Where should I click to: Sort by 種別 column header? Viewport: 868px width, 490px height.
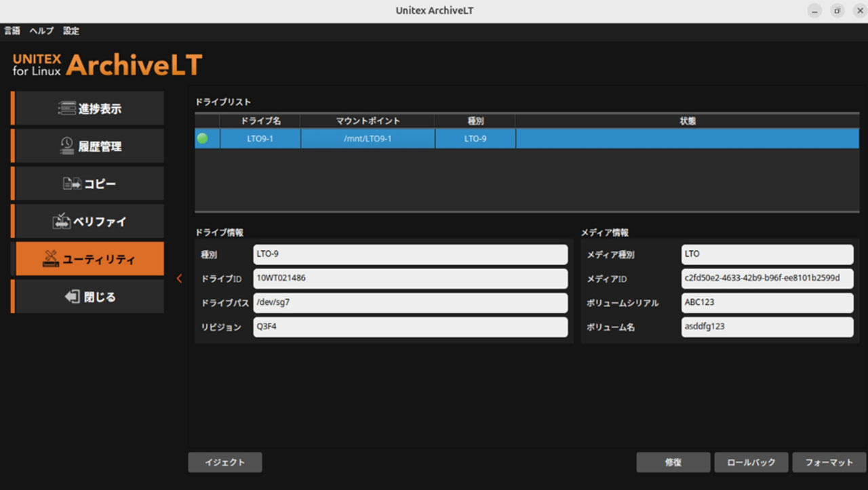pos(475,121)
